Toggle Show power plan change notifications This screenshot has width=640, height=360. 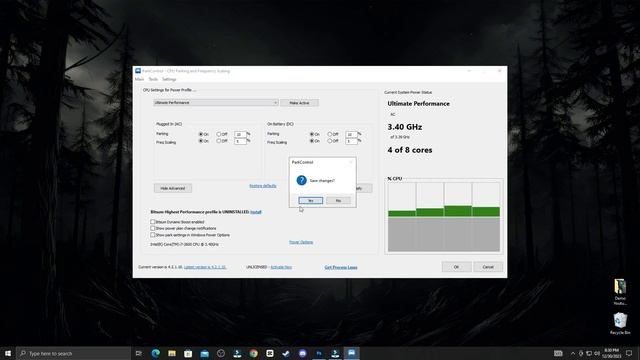coord(153,228)
